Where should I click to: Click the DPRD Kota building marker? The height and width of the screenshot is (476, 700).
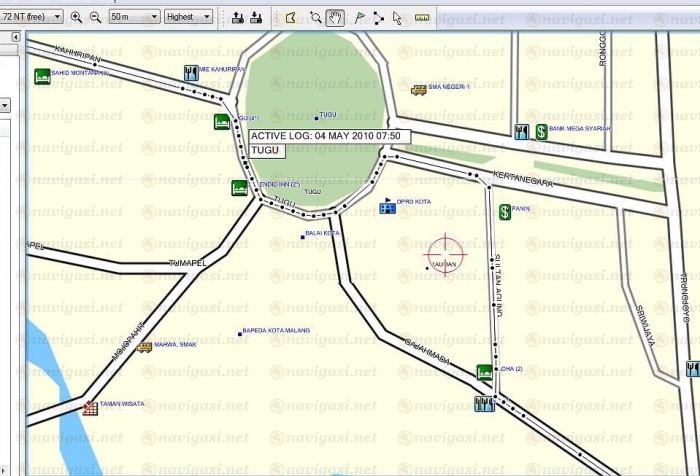(x=387, y=205)
